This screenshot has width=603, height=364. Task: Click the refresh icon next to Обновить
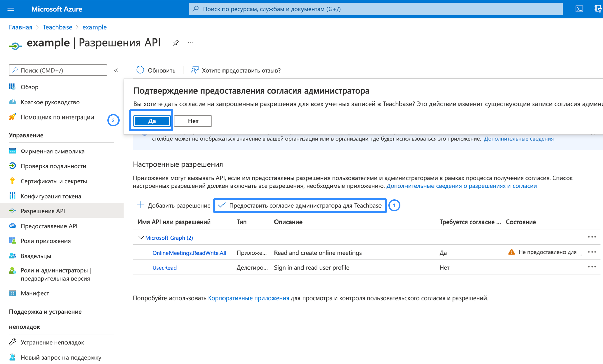click(140, 70)
